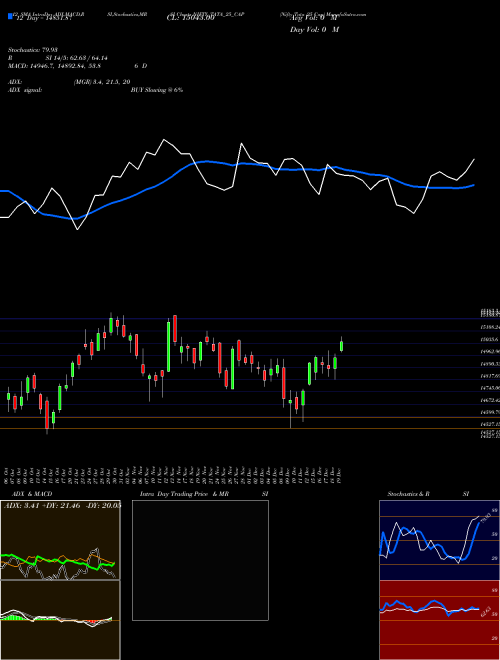Click the MACD histogram chart panel
500x660 pixels.
pyautogui.click(x=60, y=620)
